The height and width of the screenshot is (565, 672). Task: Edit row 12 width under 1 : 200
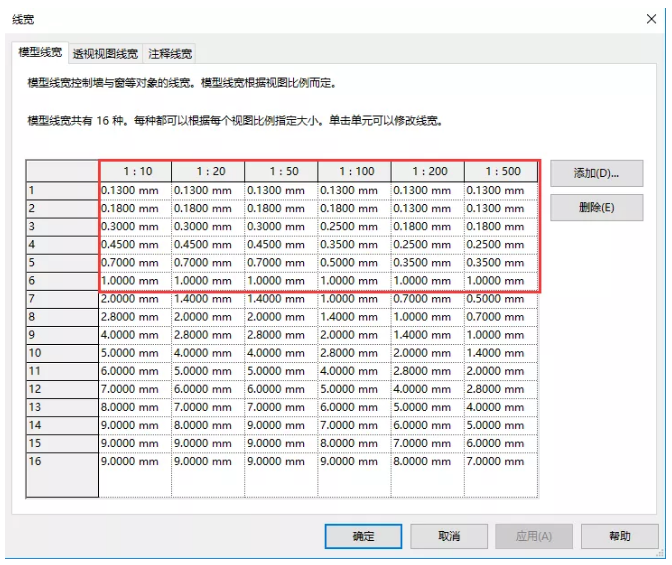tap(428, 389)
